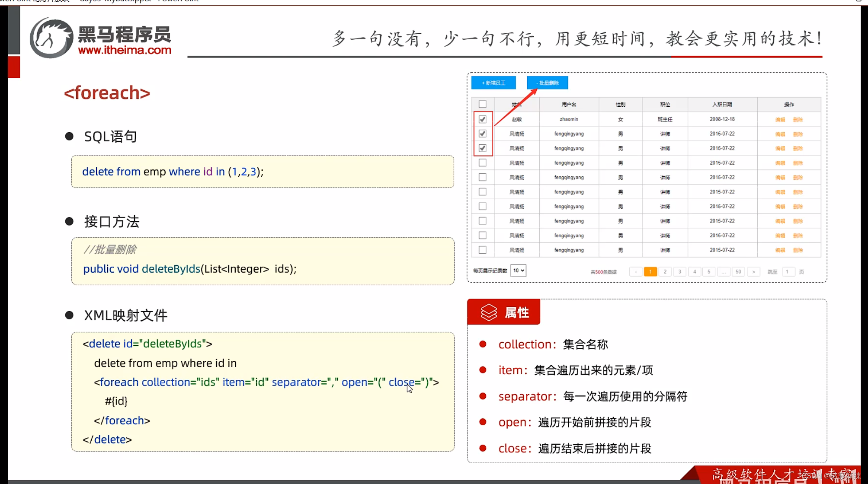
Task: Open the records-per-page dropdown showing 10
Action: pos(518,271)
